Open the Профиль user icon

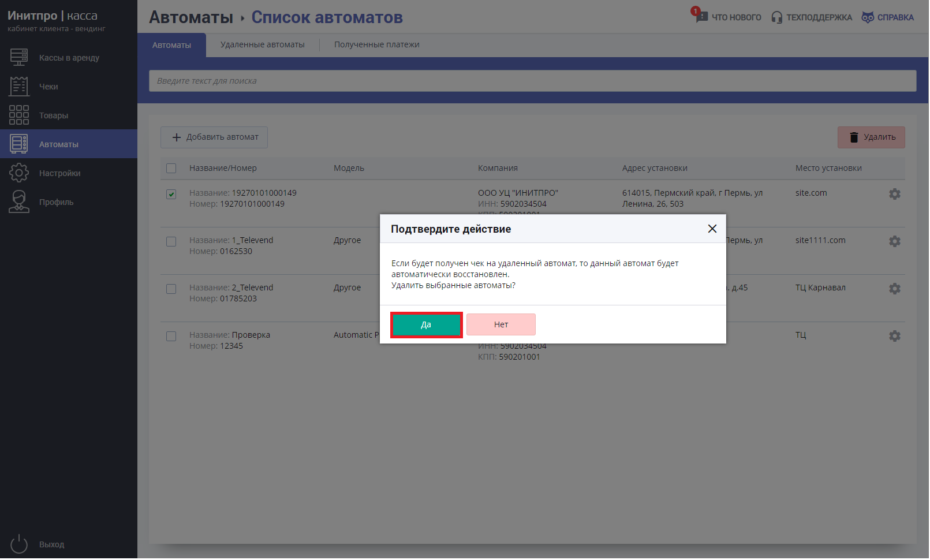click(19, 201)
